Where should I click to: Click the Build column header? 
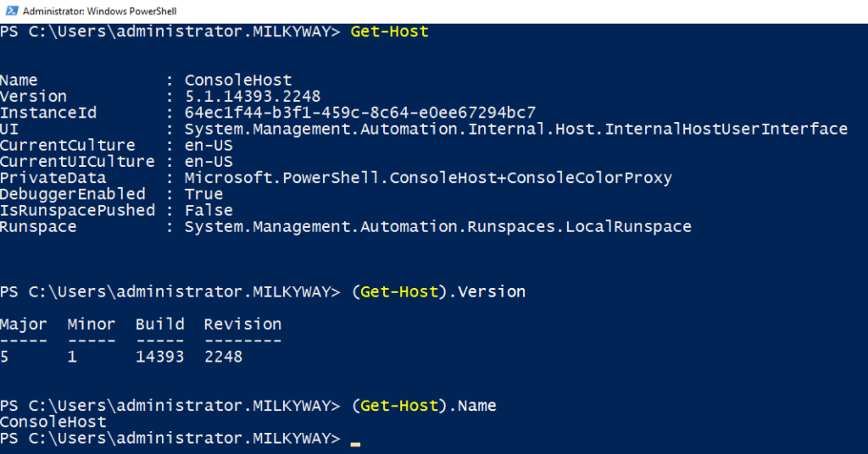coord(160,324)
